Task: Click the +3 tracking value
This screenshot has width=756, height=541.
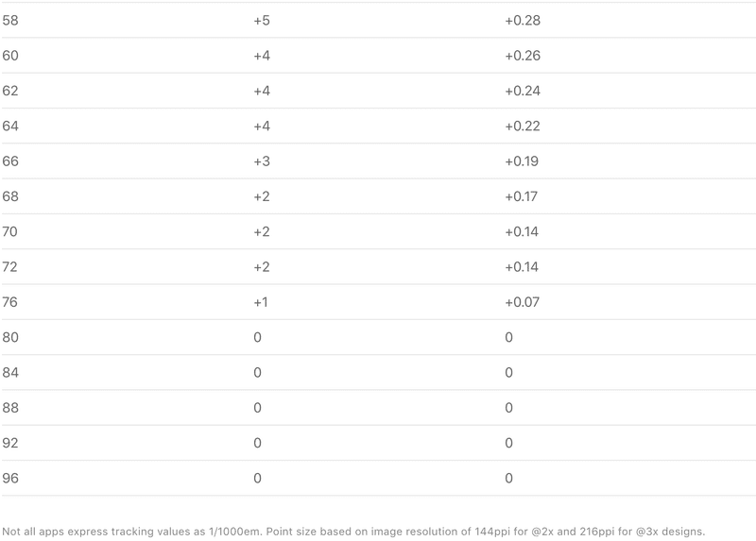Action: coord(262,161)
